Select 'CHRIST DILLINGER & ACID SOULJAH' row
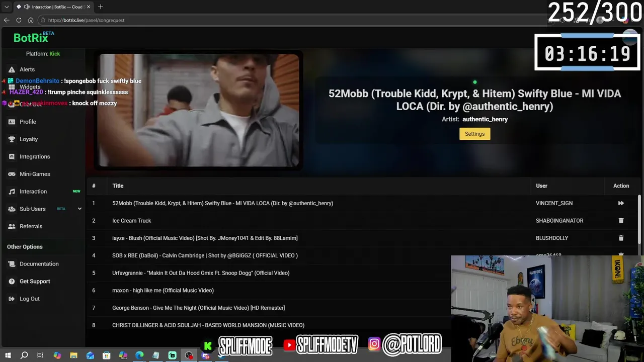The height and width of the screenshot is (362, 644). point(208,325)
